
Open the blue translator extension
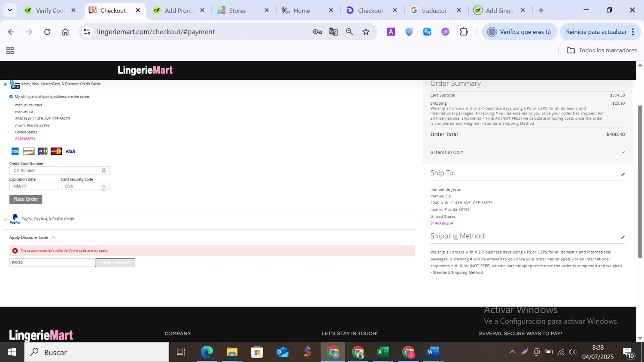(x=427, y=32)
